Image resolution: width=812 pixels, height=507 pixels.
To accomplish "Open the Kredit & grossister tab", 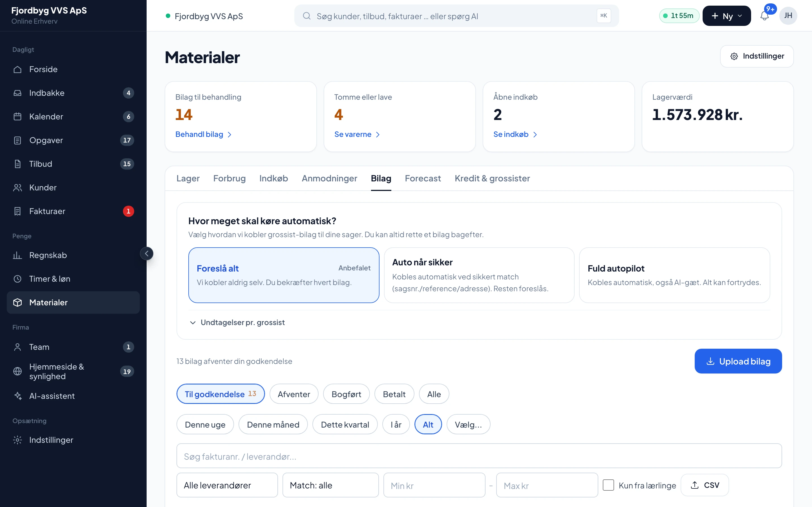I will tap(492, 178).
